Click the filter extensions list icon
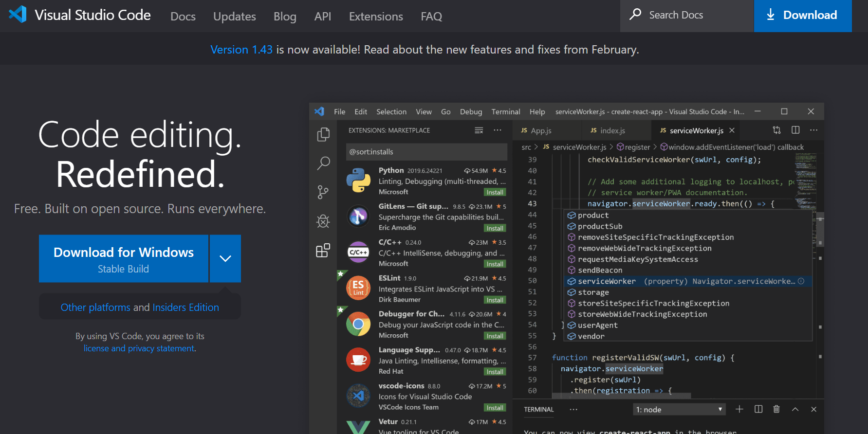This screenshot has width=868, height=434. [479, 130]
